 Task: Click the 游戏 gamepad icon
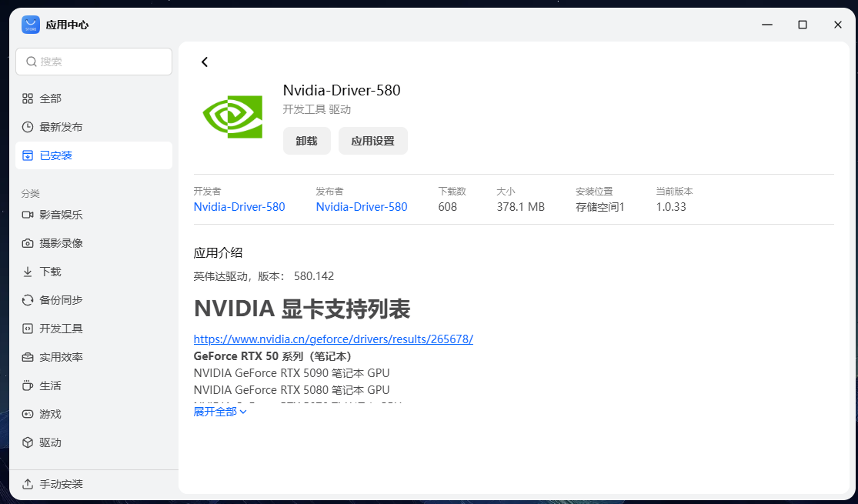[28, 414]
